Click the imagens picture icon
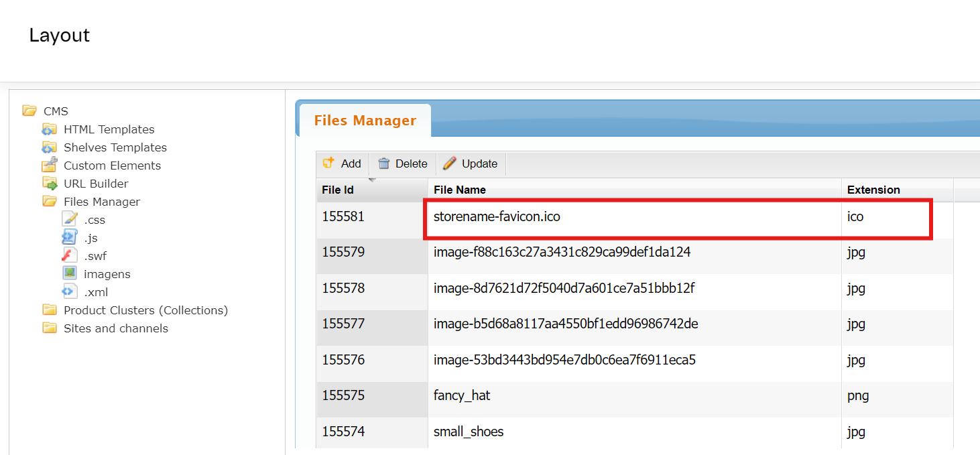The width and height of the screenshot is (980, 455). pos(70,273)
